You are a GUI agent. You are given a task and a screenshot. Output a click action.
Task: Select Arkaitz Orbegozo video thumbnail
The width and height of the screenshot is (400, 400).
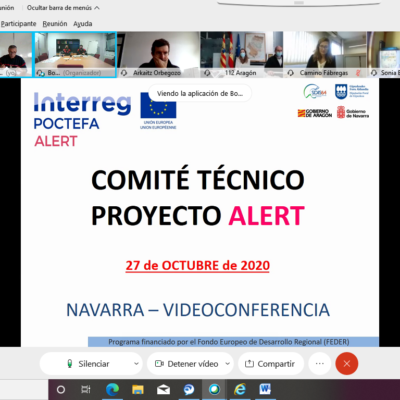coord(158,55)
